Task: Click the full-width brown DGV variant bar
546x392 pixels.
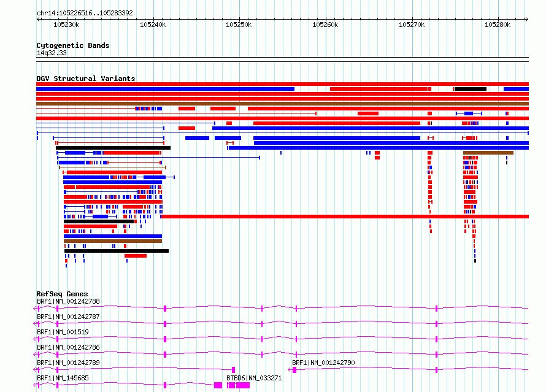Action: pos(282,104)
